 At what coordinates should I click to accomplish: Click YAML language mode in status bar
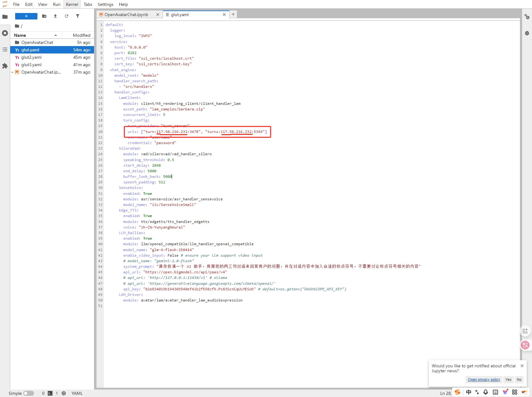pos(77,393)
